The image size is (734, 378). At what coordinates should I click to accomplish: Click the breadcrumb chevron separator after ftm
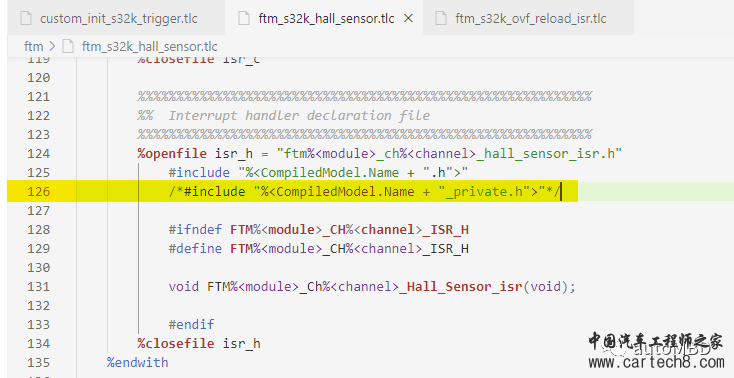(52, 47)
